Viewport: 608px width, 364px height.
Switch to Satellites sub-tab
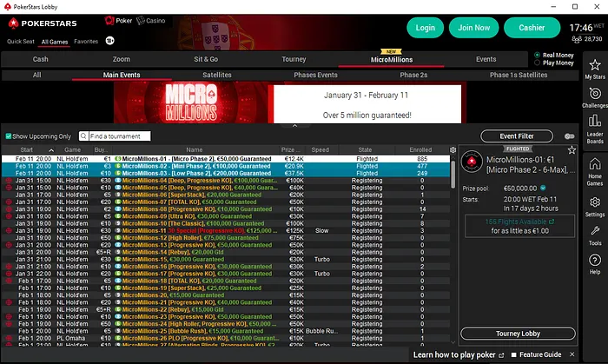(217, 75)
